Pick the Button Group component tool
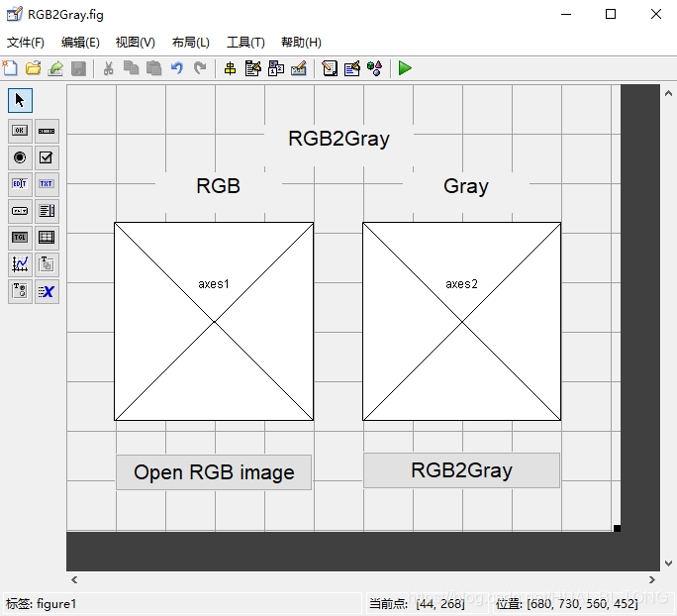 (20, 291)
